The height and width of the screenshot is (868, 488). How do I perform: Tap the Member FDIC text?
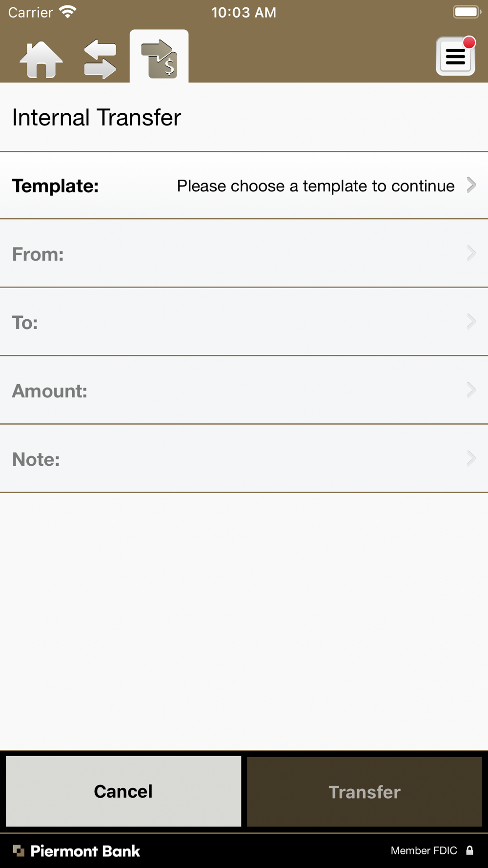pyautogui.click(x=424, y=850)
